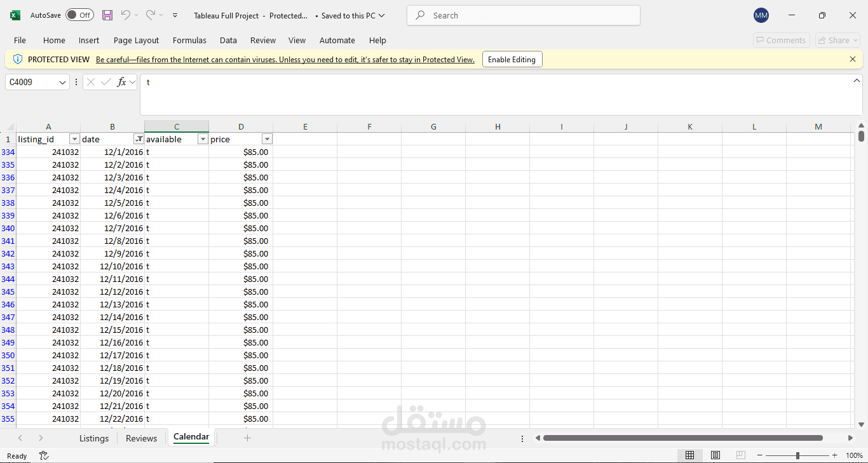Click listing_id cell in row 347
The height and width of the screenshot is (463, 868).
coord(48,317)
